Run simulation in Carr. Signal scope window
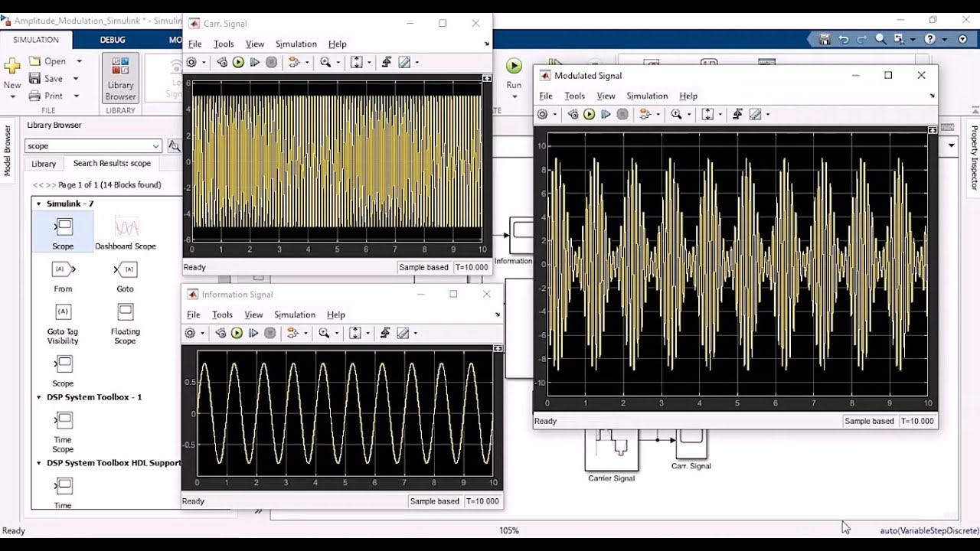 tap(238, 63)
